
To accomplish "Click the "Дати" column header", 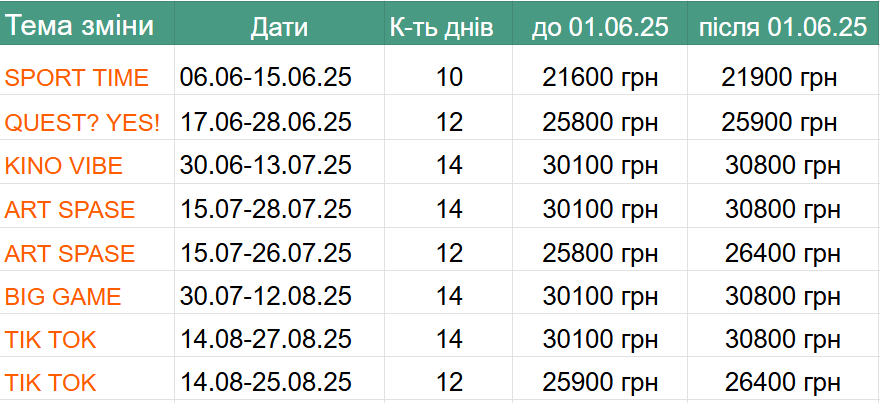I will click(279, 27).
